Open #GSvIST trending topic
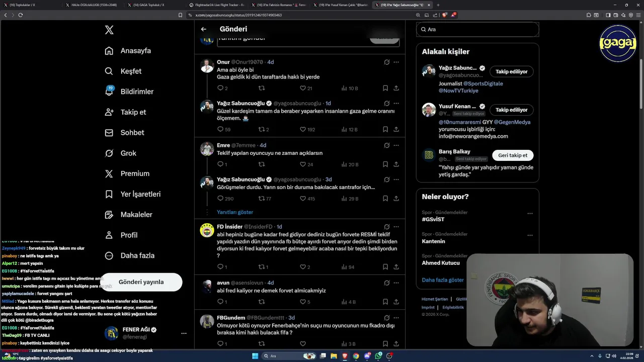The image size is (644, 362). [433, 219]
